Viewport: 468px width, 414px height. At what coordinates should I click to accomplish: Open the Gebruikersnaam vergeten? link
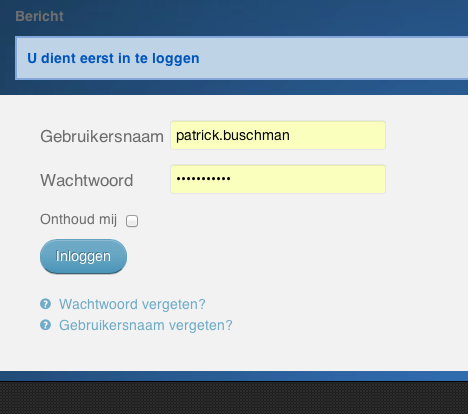coord(146,325)
